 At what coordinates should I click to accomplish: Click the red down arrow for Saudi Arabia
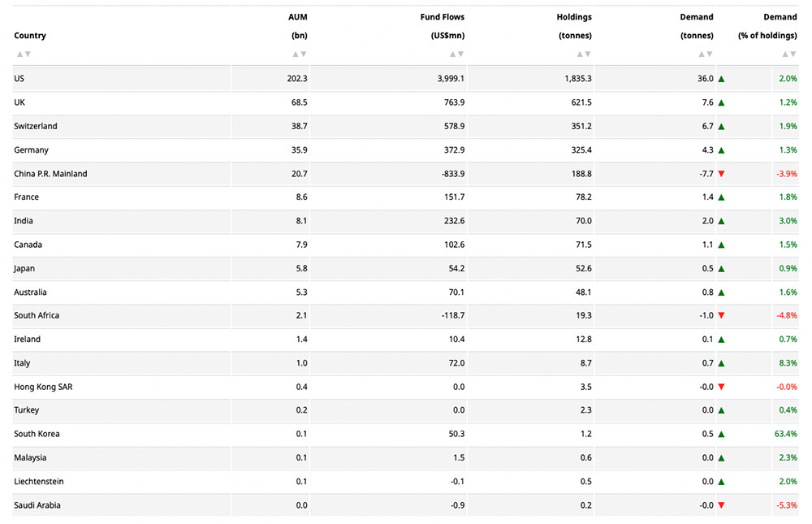click(721, 505)
